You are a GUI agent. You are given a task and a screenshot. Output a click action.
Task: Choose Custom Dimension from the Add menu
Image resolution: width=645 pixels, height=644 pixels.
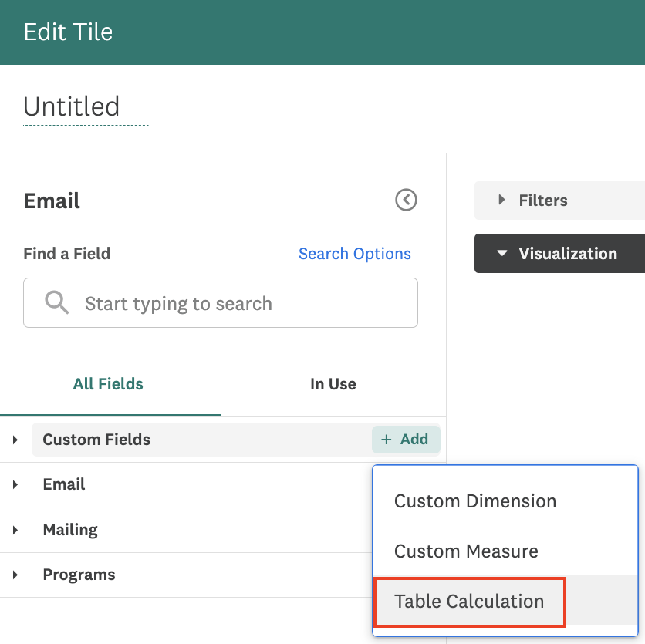[474, 501]
